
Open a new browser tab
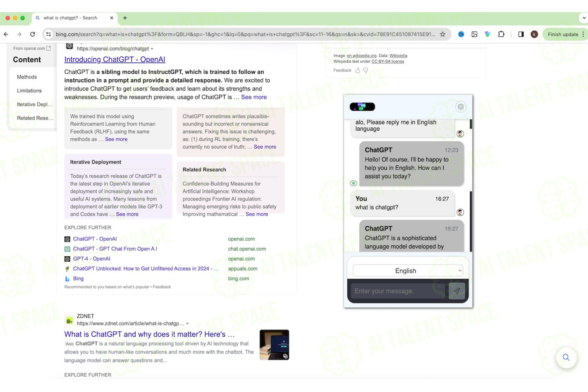coord(125,18)
